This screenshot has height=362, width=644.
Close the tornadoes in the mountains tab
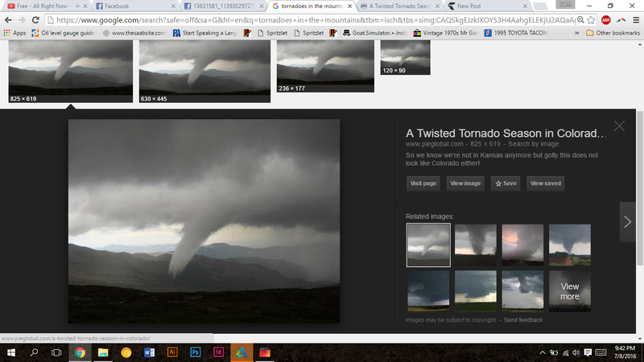(x=349, y=6)
